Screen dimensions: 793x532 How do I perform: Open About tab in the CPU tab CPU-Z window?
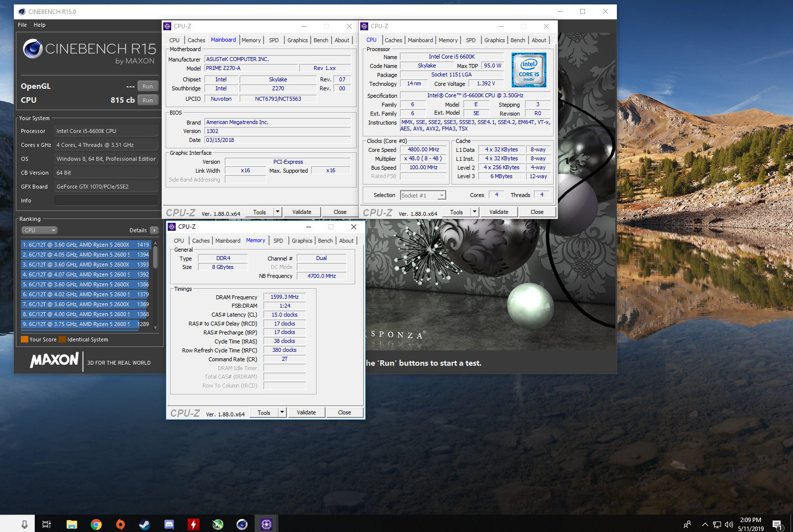(539, 40)
